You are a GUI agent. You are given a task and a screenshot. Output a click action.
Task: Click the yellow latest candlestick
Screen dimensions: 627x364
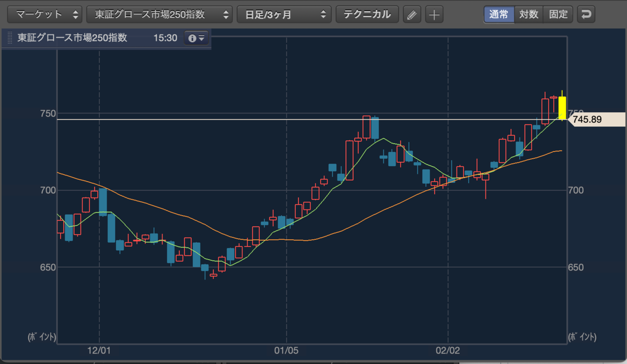click(562, 108)
